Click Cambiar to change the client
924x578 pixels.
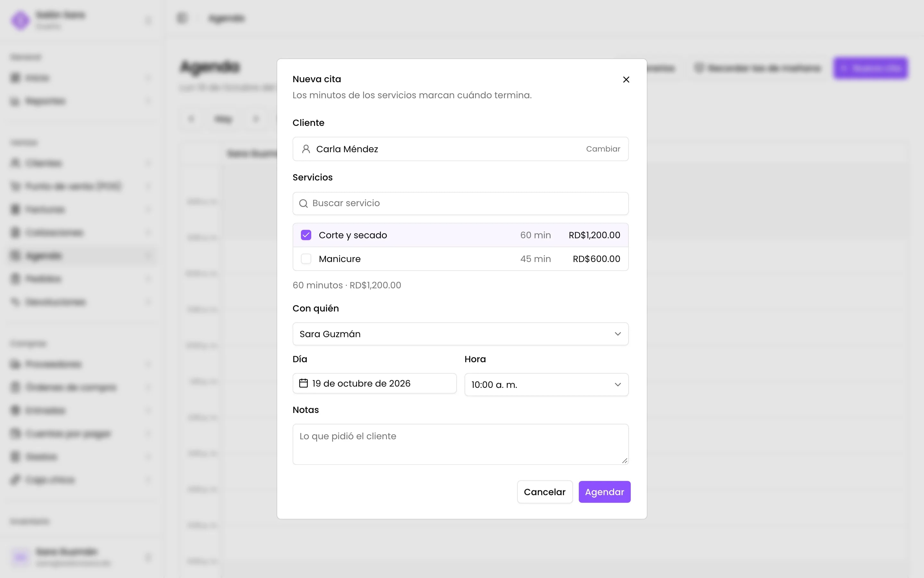[603, 149]
